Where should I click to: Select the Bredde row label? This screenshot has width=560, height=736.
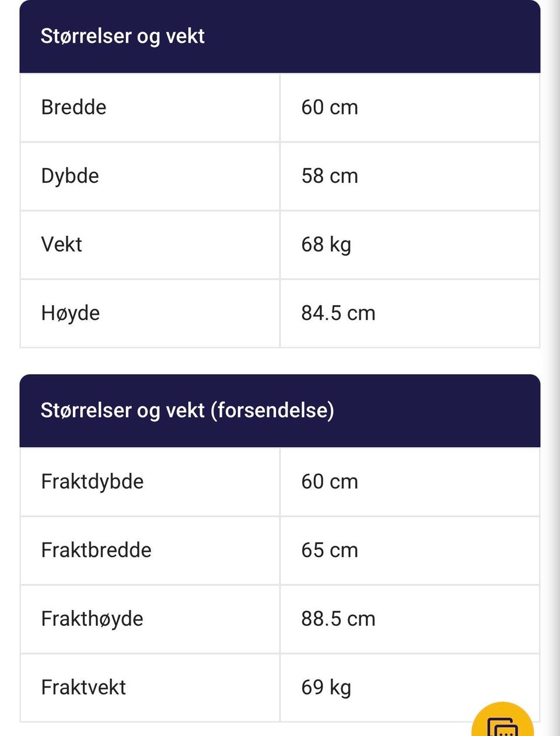click(73, 107)
